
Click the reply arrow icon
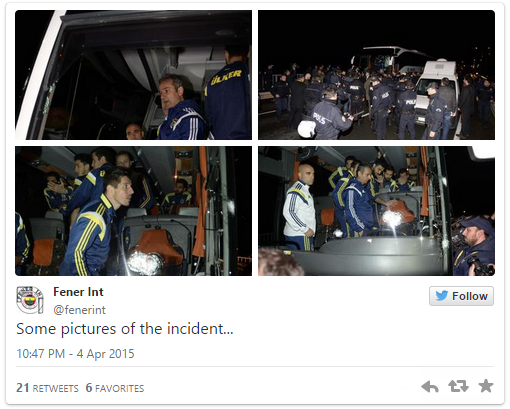pyautogui.click(x=430, y=387)
